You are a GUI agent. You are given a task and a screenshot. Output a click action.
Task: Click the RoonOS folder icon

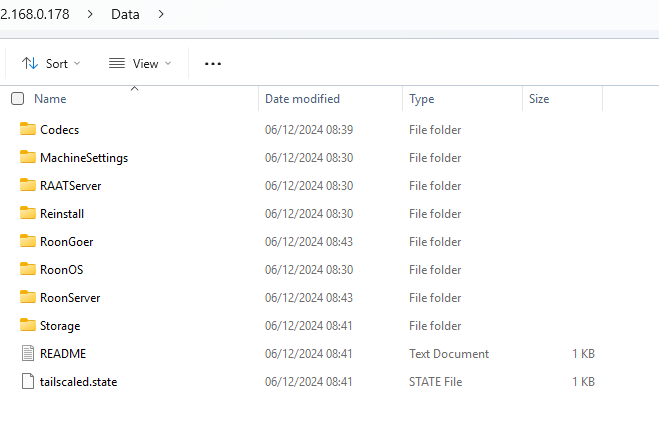click(x=28, y=269)
